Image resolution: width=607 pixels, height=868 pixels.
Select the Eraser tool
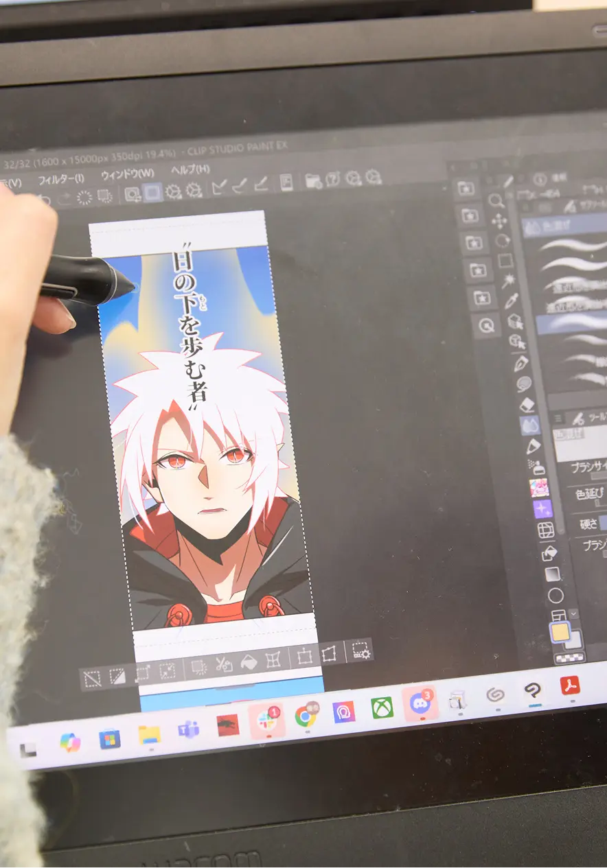point(527,405)
